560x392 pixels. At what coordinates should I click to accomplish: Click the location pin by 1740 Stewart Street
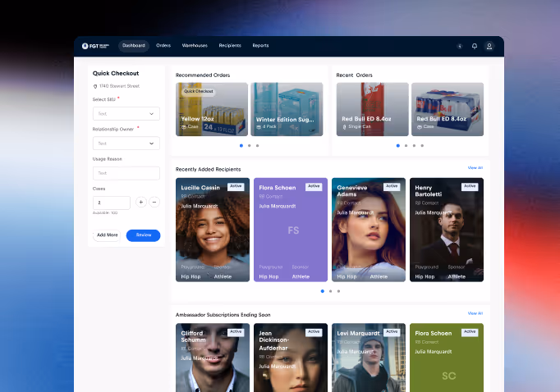(95, 86)
